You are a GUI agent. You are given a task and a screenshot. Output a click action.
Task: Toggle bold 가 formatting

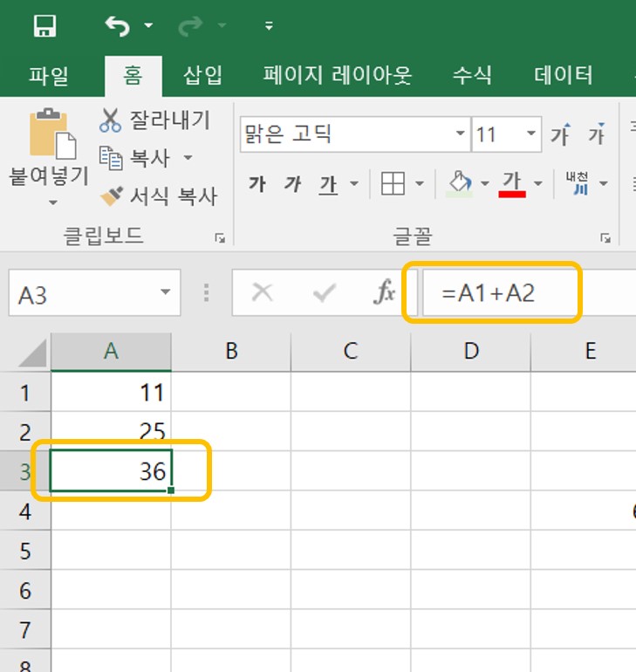point(257,184)
